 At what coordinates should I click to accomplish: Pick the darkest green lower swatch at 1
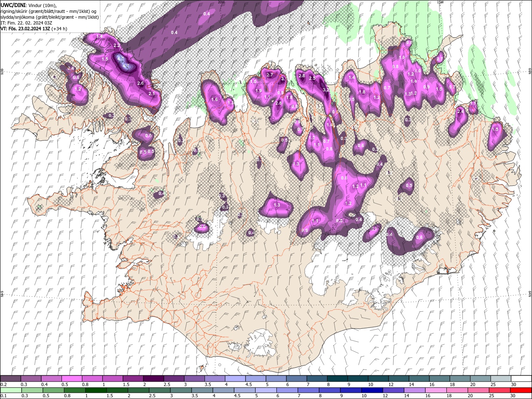(x=96, y=390)
